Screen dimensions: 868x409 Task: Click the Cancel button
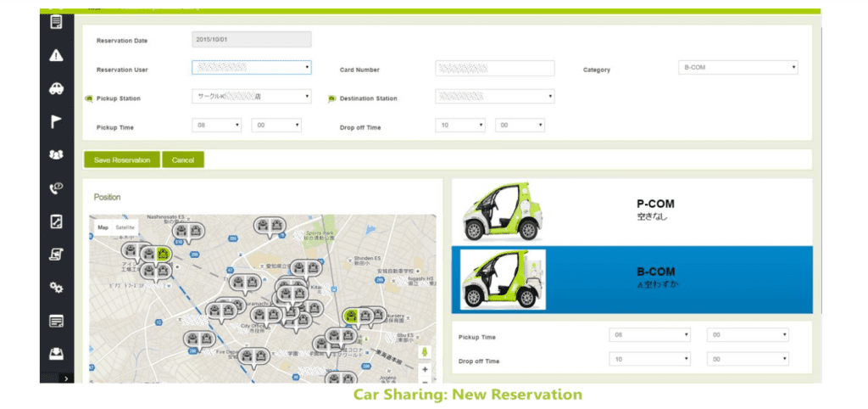[183, 160]
